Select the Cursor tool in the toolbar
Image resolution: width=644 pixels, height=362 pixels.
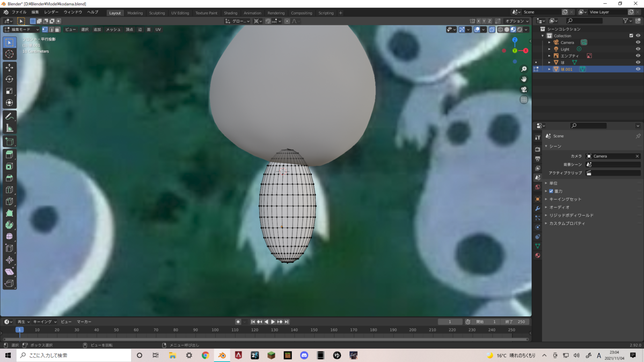tap(10, 54)
